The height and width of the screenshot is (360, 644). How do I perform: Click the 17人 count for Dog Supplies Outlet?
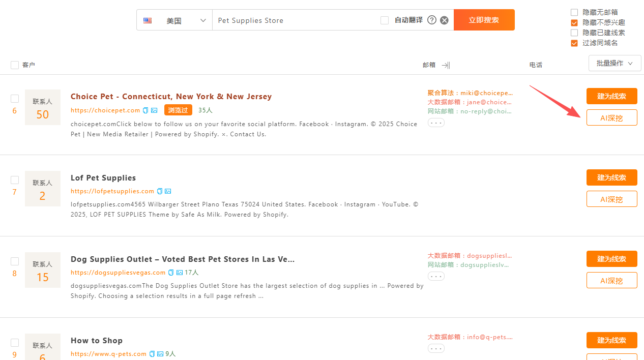(x=191, y=273)
